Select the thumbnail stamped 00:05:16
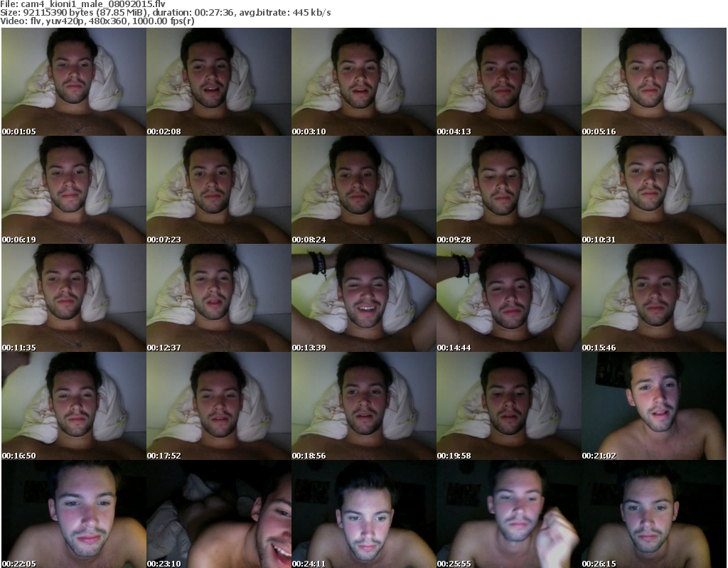 pos(654,82)
